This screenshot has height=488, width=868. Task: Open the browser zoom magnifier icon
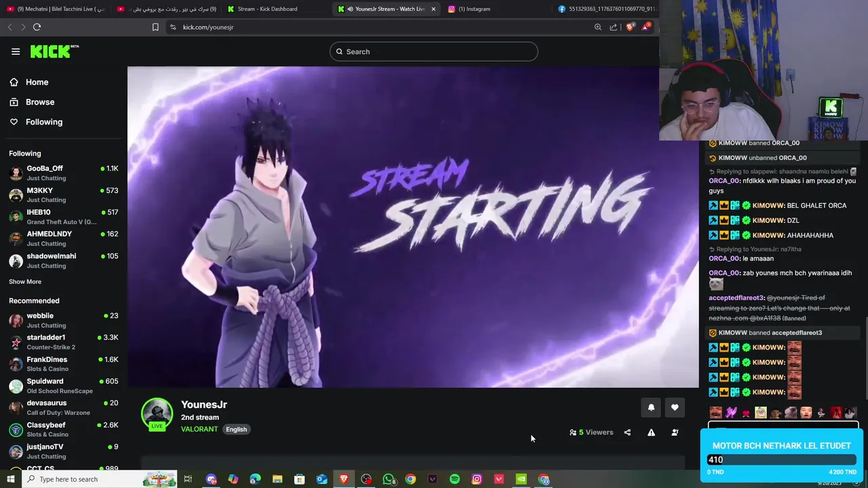click(597, 27)
